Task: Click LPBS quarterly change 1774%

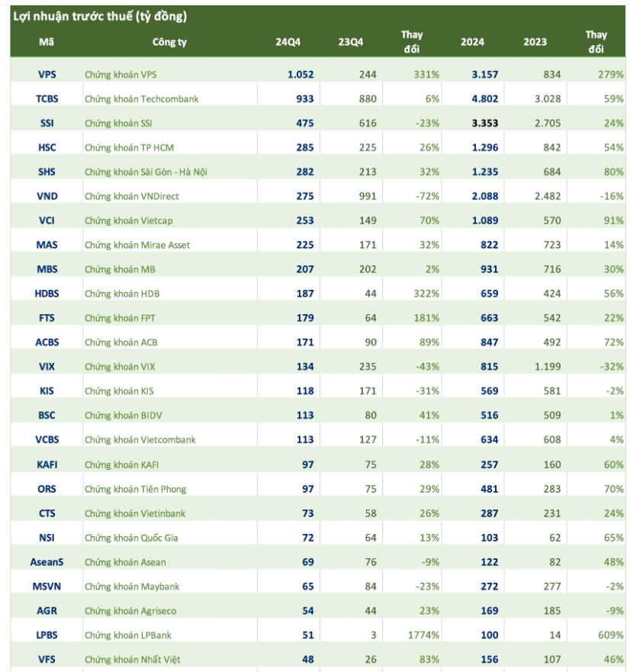Action: [x=423, y=635]
